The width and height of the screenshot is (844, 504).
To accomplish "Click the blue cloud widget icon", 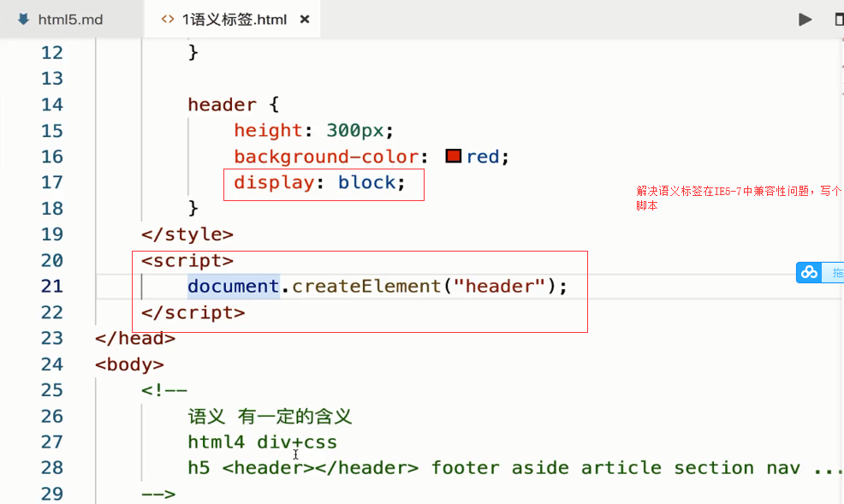I will tap(808, 273).
